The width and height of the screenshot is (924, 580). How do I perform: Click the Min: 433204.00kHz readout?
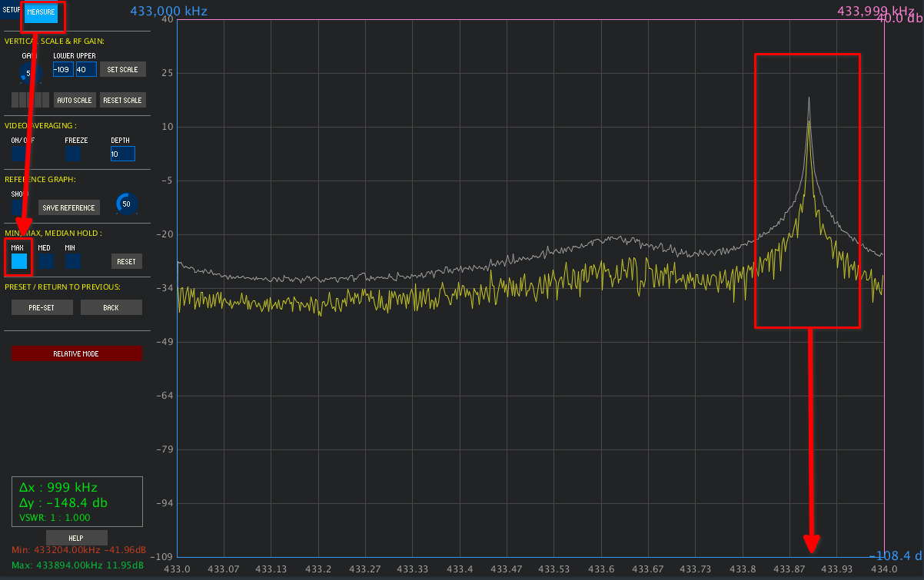[x=78, y=550]
